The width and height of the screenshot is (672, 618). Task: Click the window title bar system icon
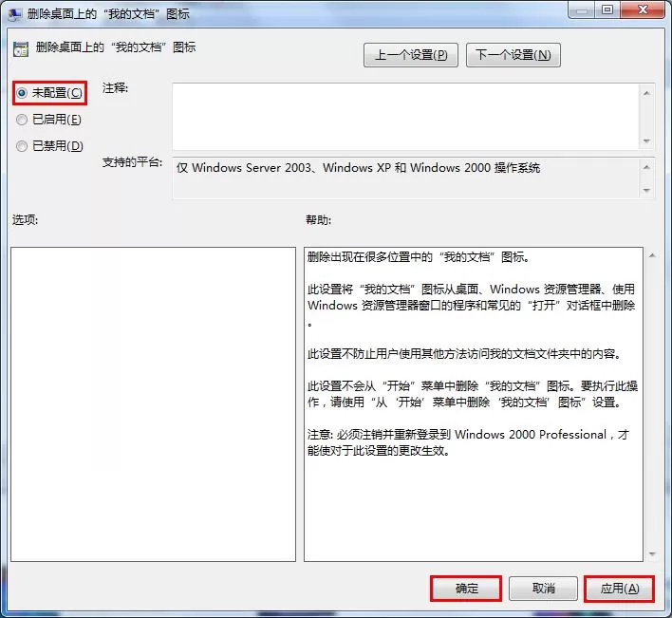click(14, 14)
